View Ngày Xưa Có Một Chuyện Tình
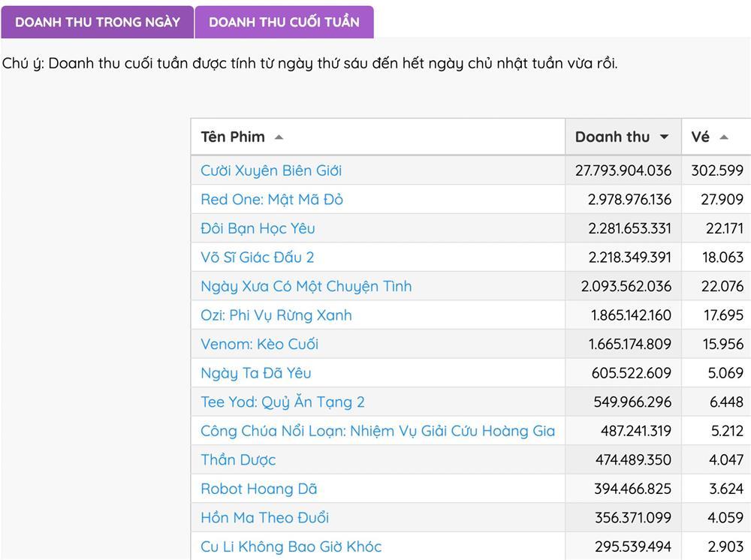The image size is (751, 560). pyautogui.click(x=304, y=286)
